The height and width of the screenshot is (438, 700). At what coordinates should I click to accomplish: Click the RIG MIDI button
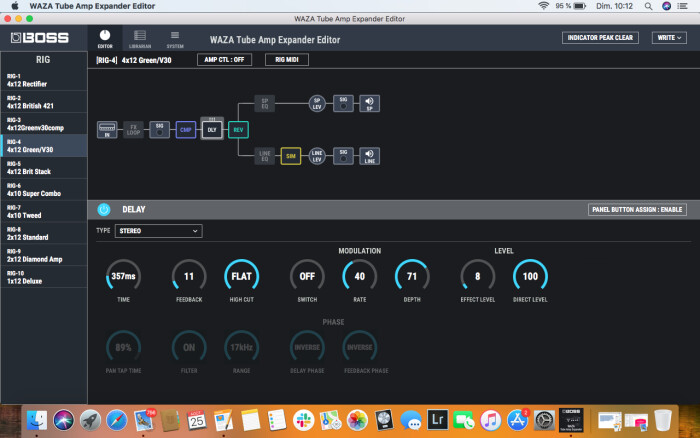[x=287, y=59]
